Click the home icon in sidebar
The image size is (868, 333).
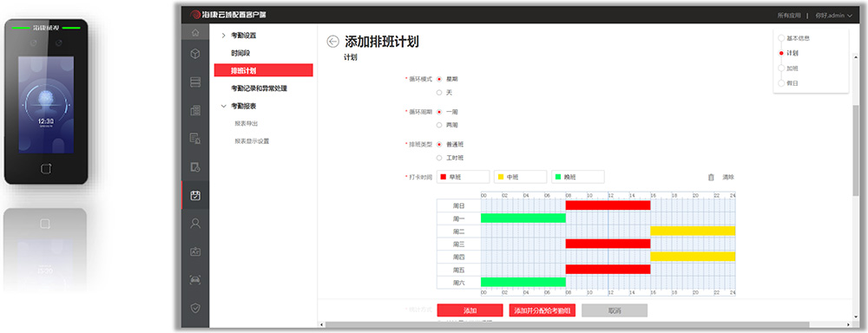(194, 32)
